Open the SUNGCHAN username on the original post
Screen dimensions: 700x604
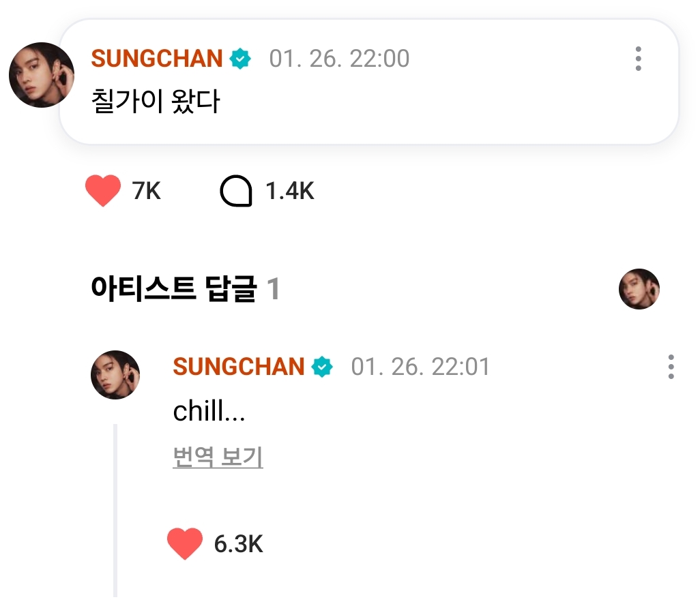(157, 59)
